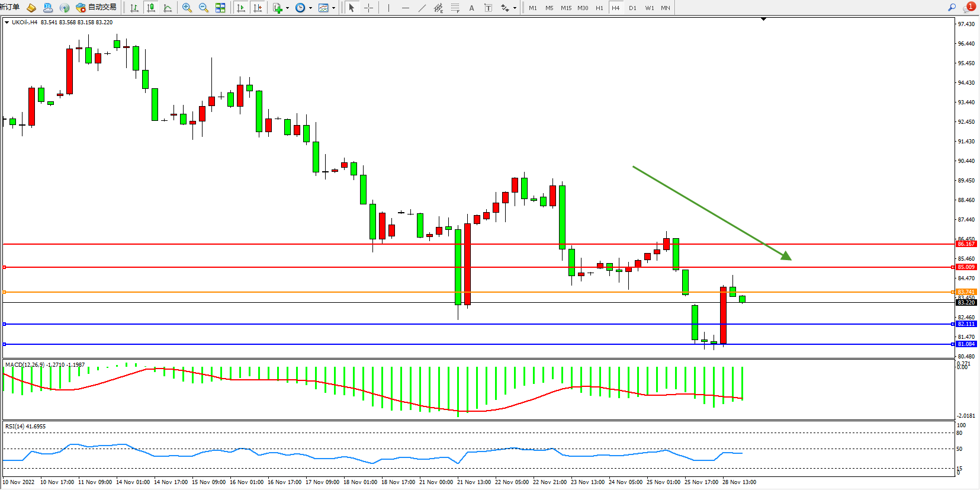This screenshot has height=490, width=980.
Task: Toggle bar chart mode
Action: pyautogui.click(x=134, y=8)
